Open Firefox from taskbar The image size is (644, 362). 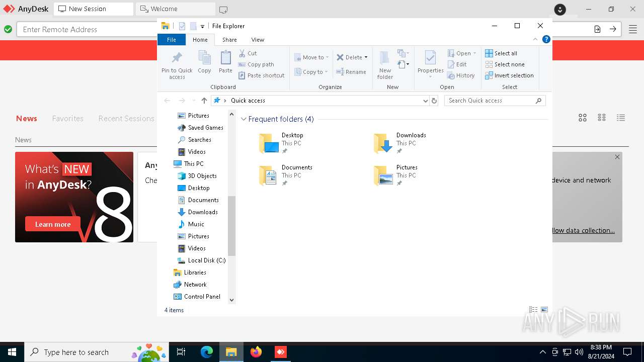pos(256,352)
